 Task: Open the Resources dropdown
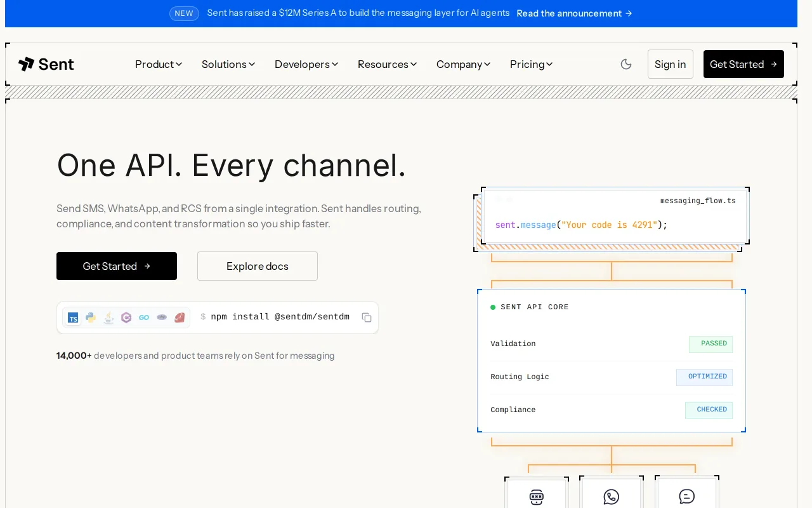[388, 64]
